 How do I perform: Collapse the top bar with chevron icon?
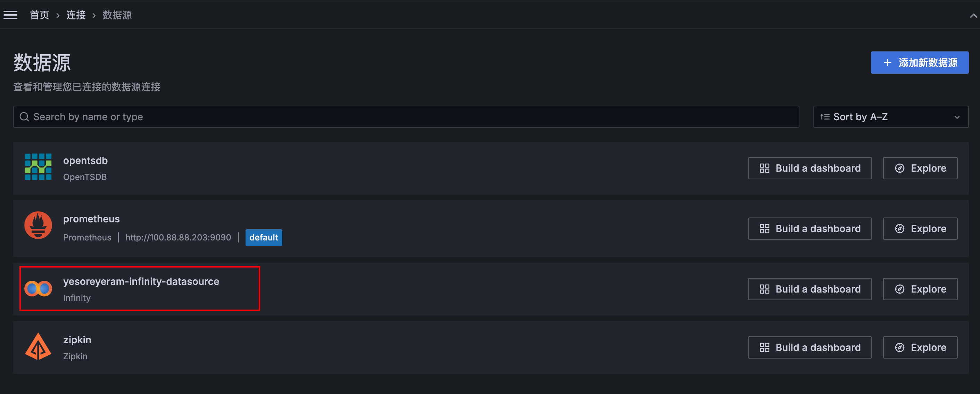[x=973, y=16]
